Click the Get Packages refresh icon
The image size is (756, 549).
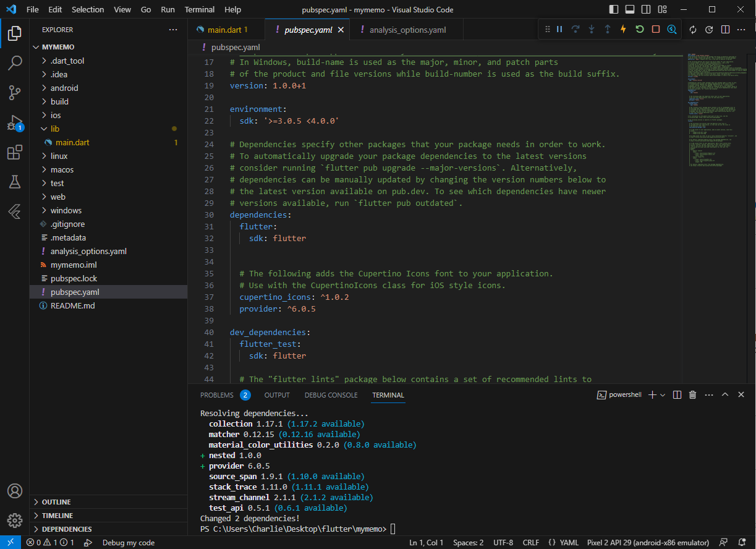pos(693,30)
